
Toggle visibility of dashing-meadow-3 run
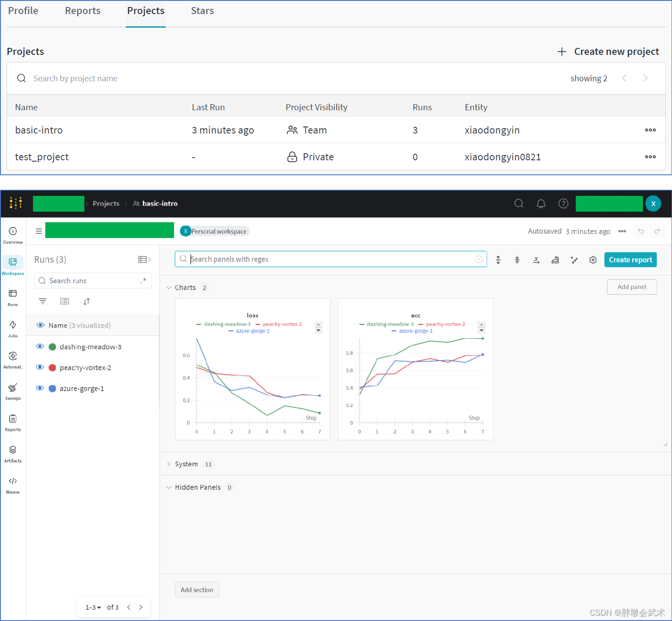(40, 347)
